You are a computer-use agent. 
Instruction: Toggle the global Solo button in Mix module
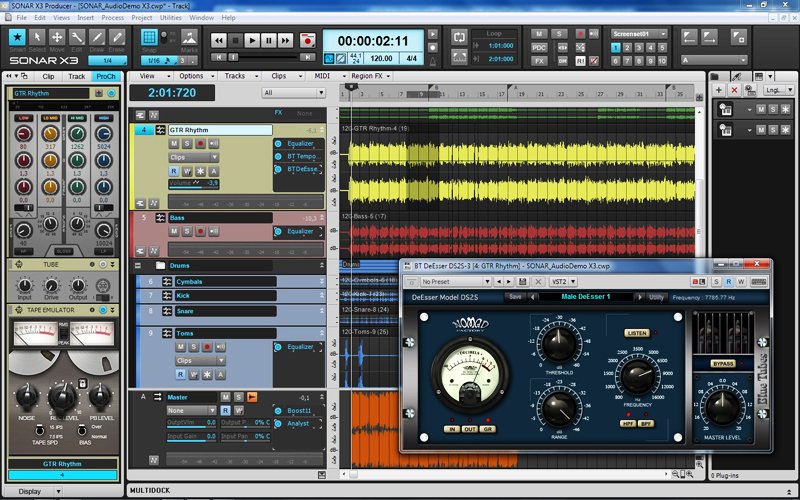(559, 34)
